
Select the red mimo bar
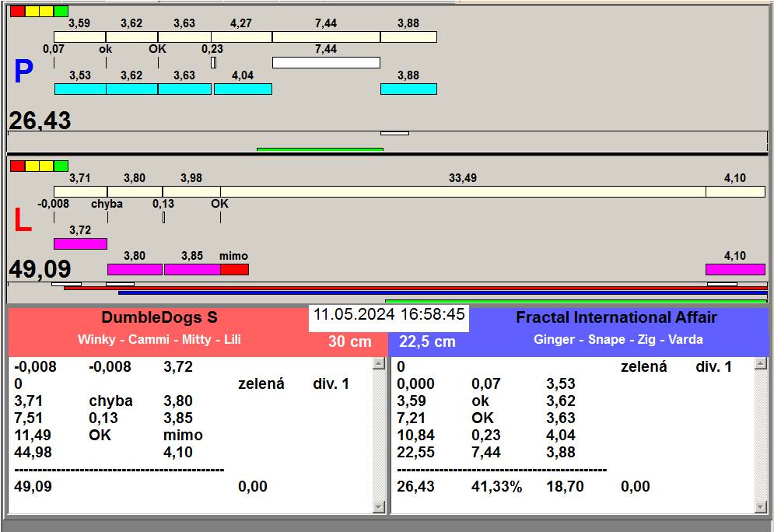tap(234, 269)
